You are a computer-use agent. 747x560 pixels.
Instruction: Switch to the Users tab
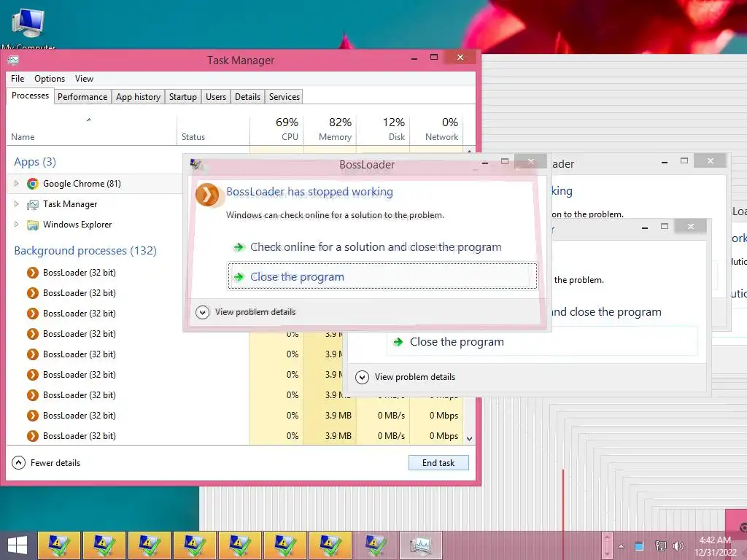[x=216, y=97]
